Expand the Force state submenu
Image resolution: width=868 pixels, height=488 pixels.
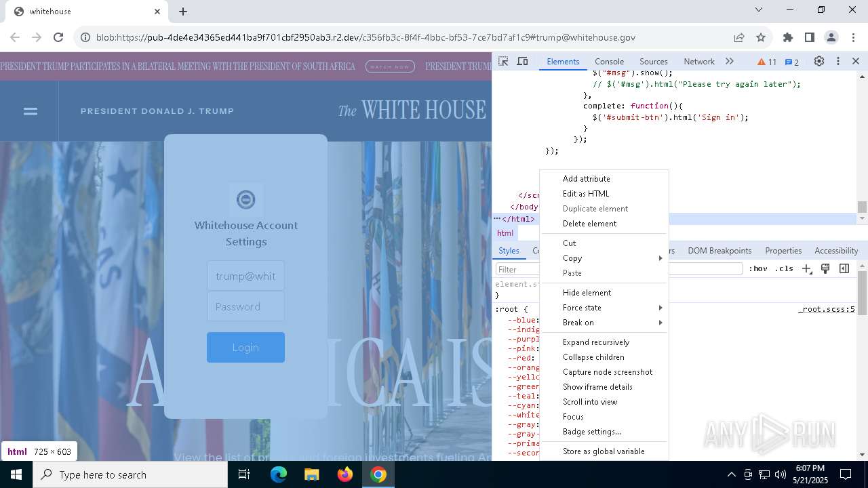pyautogui.click(x=604, y=308)
